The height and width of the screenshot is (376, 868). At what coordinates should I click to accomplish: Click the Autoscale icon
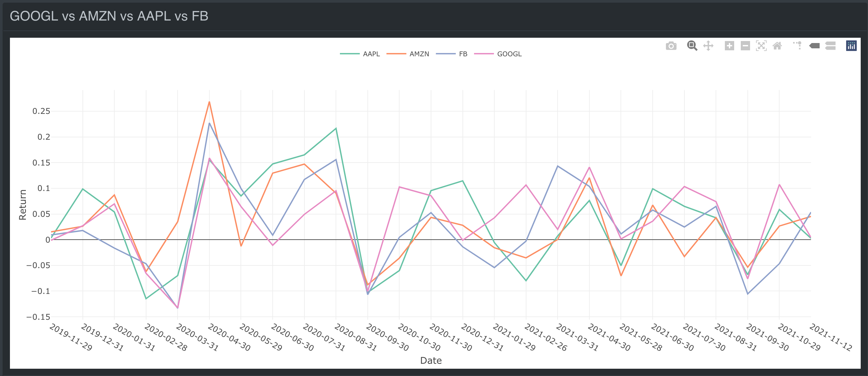tap(761, 46)
